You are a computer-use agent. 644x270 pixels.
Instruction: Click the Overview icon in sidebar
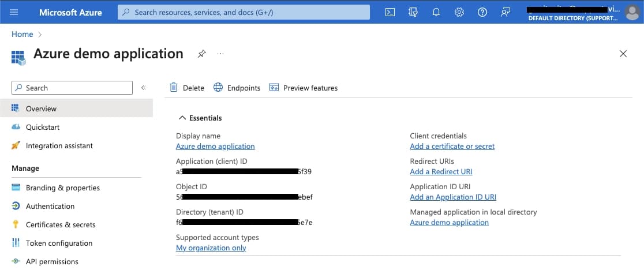point(16,108)
